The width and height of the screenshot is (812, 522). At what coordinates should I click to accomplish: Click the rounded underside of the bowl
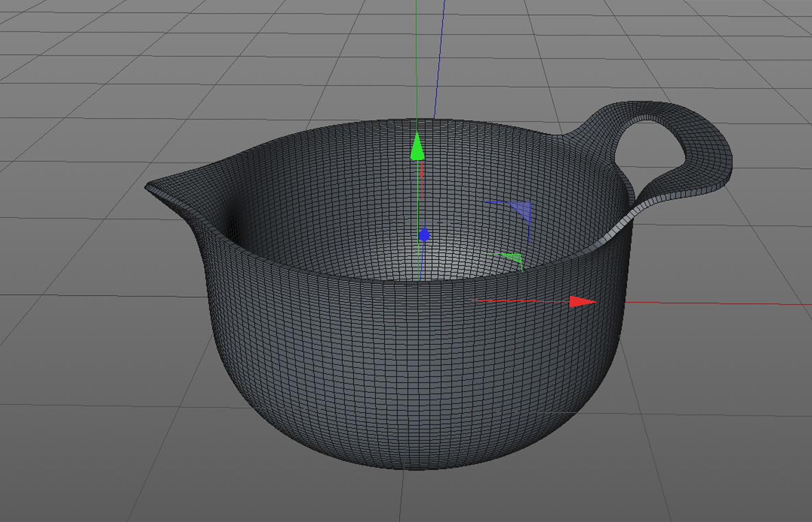[411, 446]
